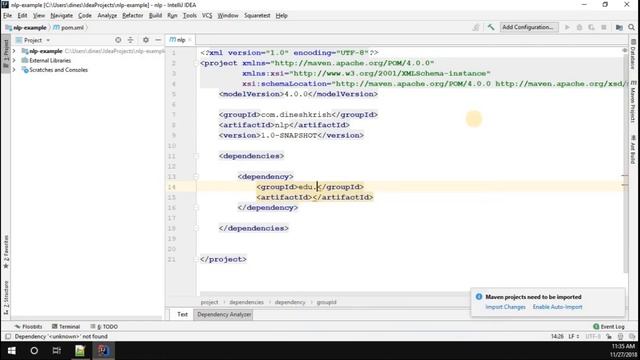
Task: Open Project panel settings gear
Action: coord(146,40)
